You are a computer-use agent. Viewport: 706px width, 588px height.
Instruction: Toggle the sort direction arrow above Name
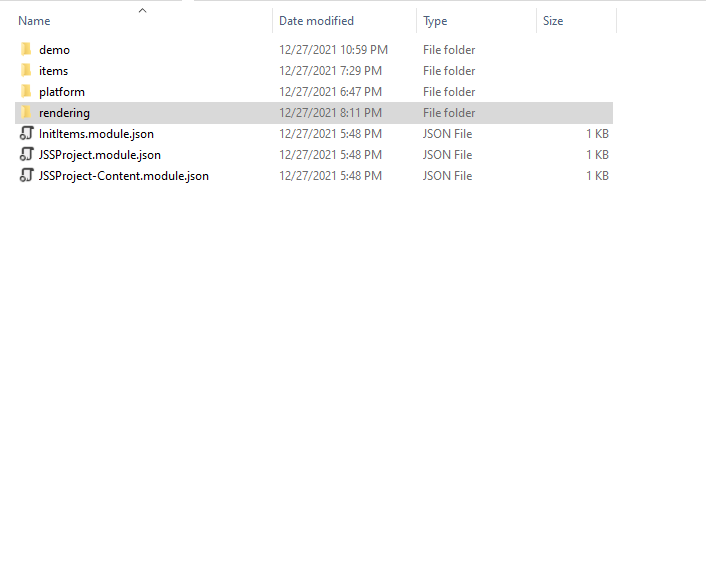coord(143,10)
